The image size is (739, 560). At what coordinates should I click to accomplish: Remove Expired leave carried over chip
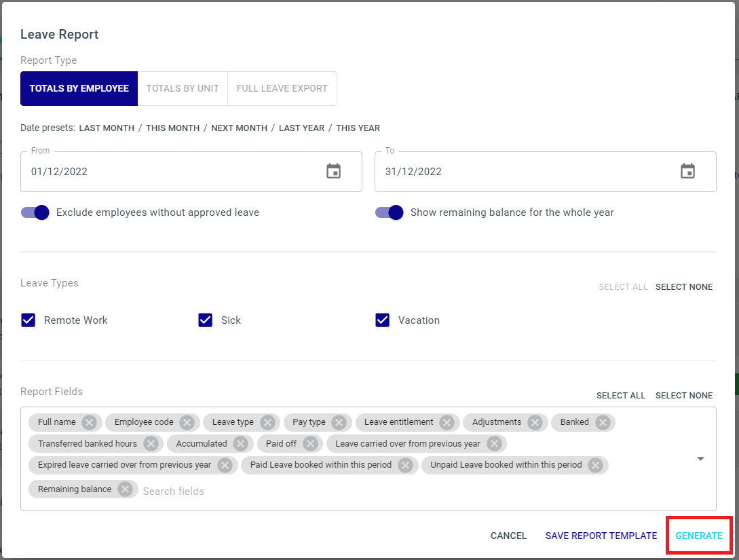[x=225, y=465]
